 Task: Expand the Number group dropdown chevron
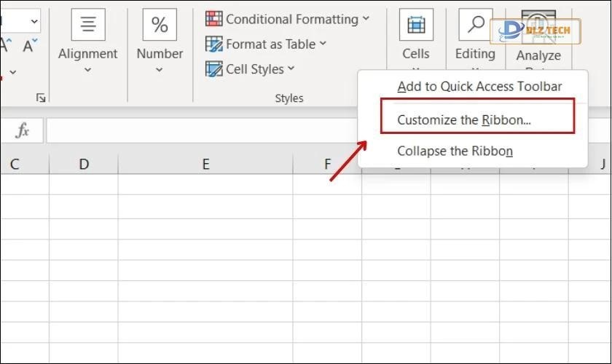(x=160, y=71)
